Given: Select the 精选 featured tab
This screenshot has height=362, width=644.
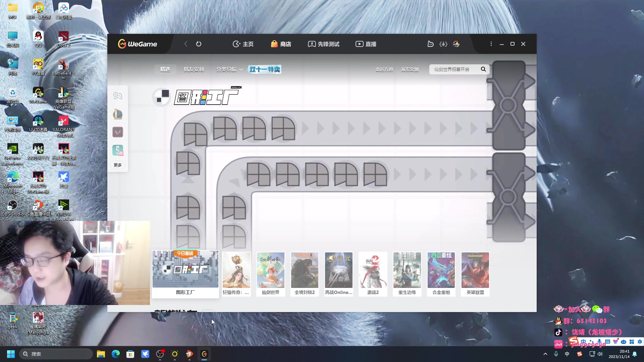Looking at the screenshot, I should coord(165,69).
